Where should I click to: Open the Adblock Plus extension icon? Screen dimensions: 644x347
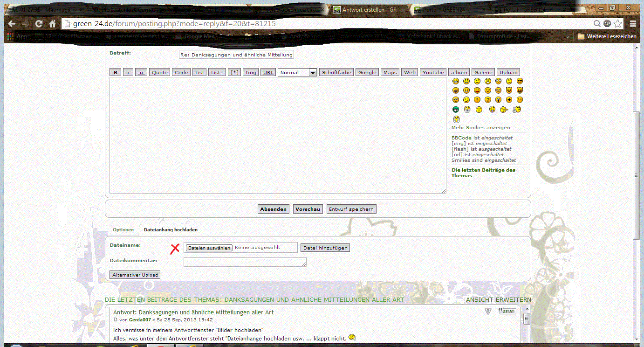tap(607, 24)
